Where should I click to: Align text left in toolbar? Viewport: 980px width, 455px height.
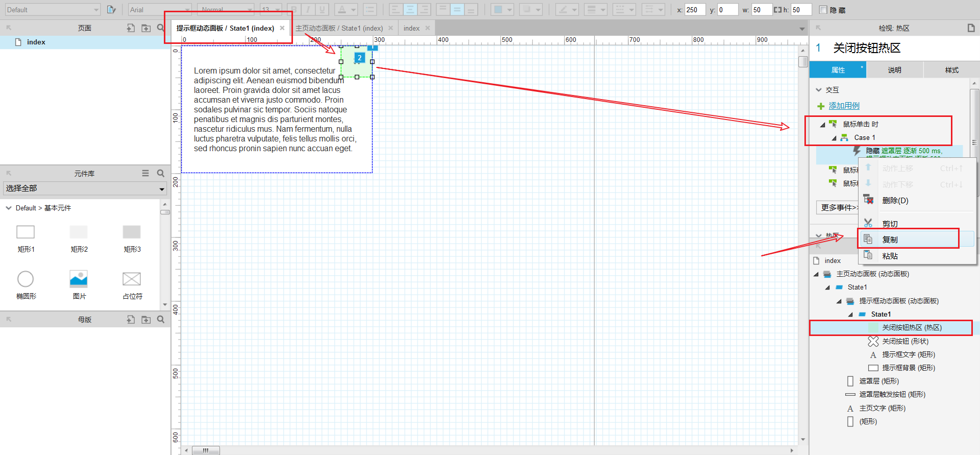[396, 9]
